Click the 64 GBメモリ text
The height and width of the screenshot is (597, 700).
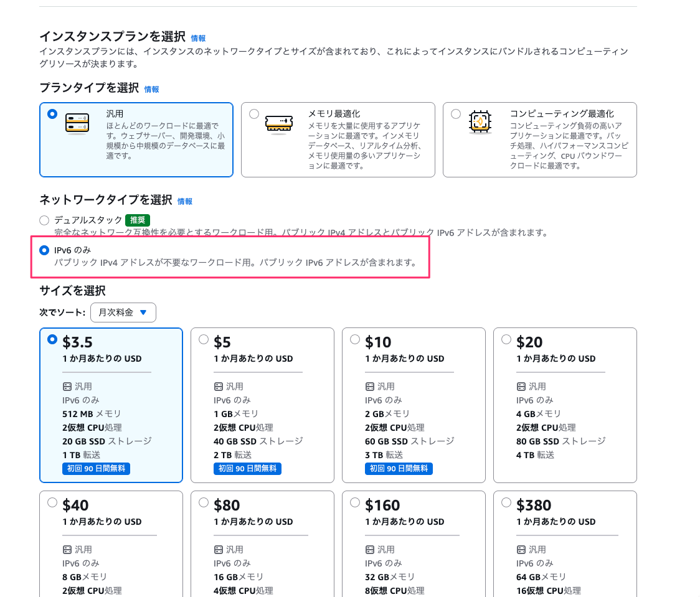click(x=541, y=577)
